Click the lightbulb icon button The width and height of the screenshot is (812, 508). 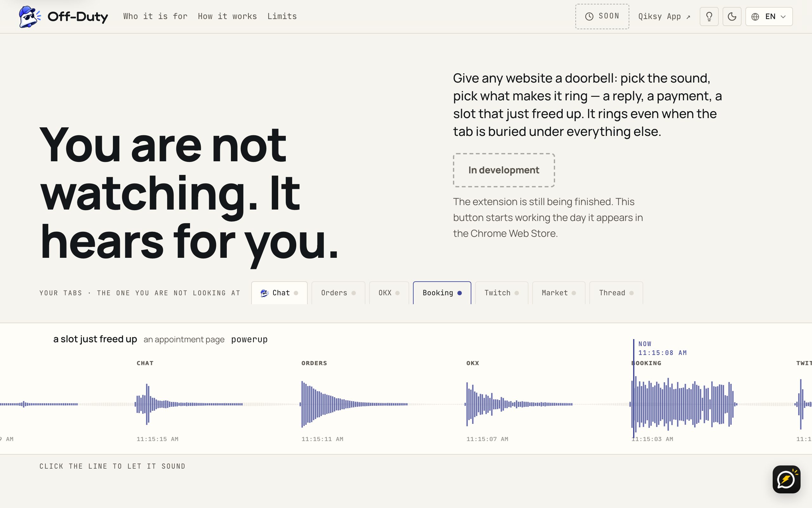(709, 17)
